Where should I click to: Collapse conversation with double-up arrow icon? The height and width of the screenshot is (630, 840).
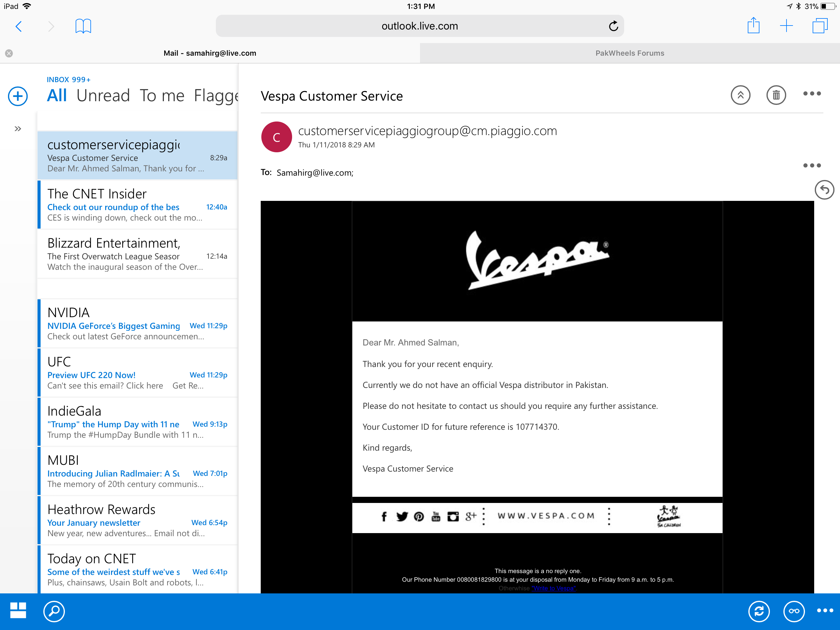(740, 95)
